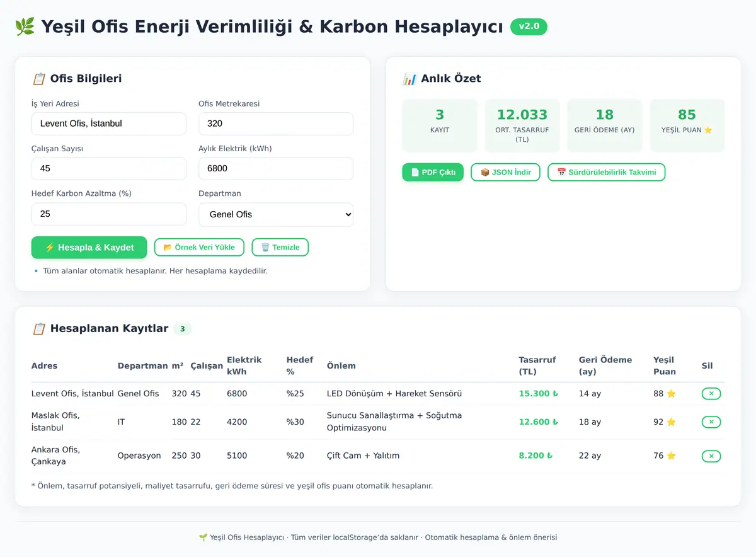Delete the Levent Ofis record row
The image size is (756, 557).
(x=711, y=394)
